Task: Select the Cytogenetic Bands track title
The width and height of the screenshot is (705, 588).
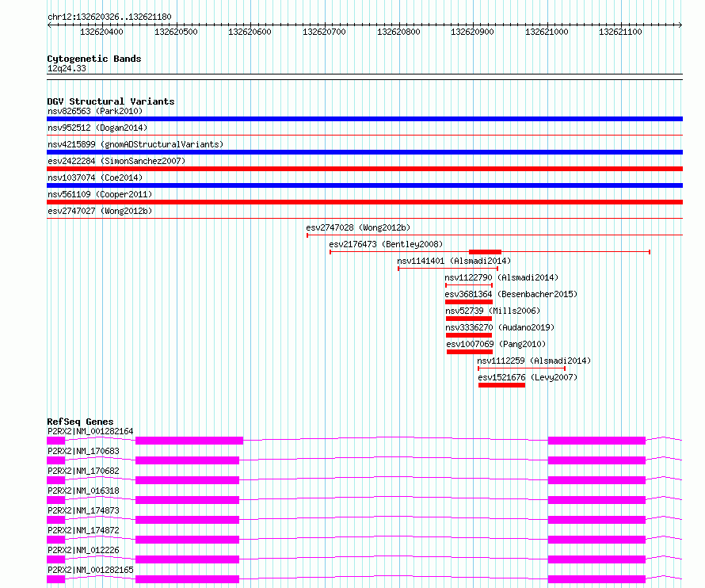Action: [94, 59]
